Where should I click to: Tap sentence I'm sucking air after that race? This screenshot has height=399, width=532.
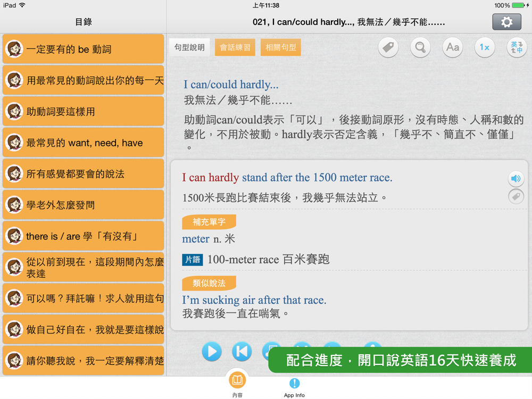(x=254, y=300)
